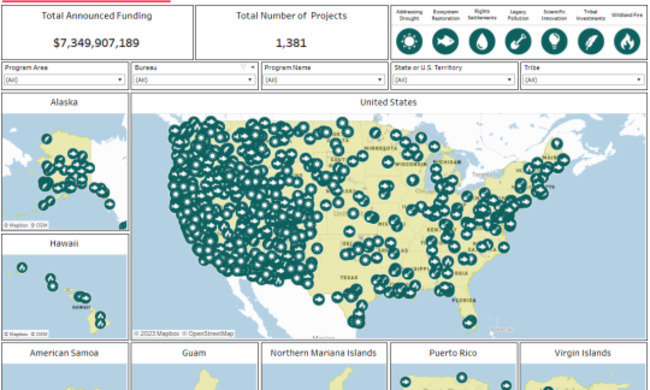Select the Addressing Drought sun icon
The height and width of the screenshot is (390, 650).
coord(409,41)
